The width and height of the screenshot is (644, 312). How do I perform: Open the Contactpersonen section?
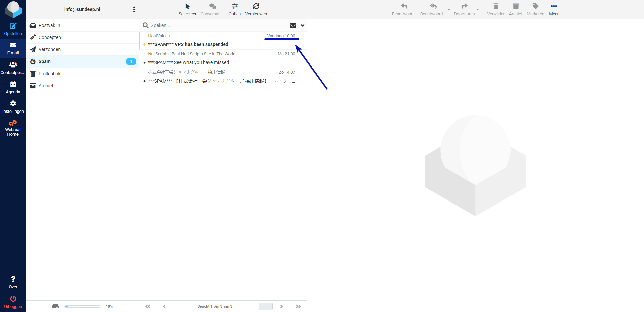13,65
